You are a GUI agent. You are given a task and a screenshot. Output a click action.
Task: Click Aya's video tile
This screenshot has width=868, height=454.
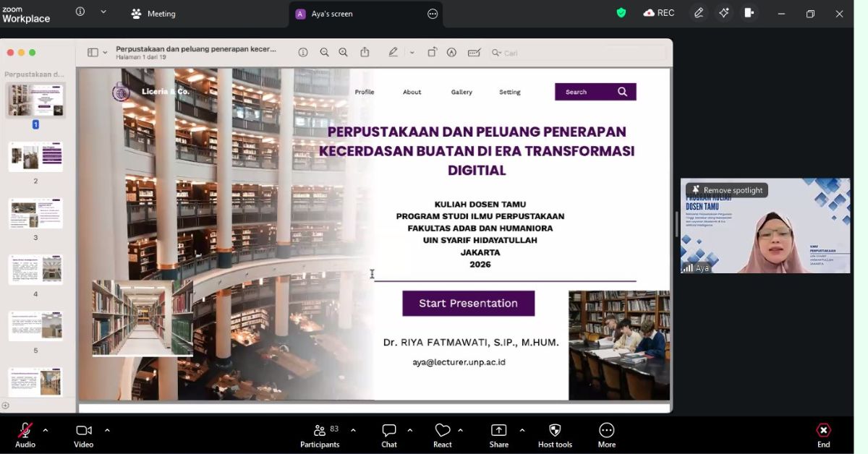click(765, 226)
